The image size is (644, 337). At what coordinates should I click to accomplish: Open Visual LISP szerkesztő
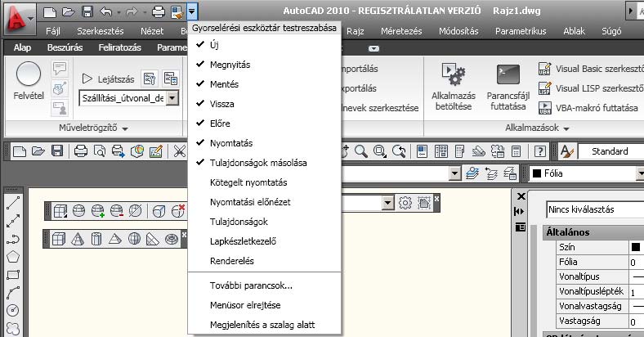tap(591, 88)
